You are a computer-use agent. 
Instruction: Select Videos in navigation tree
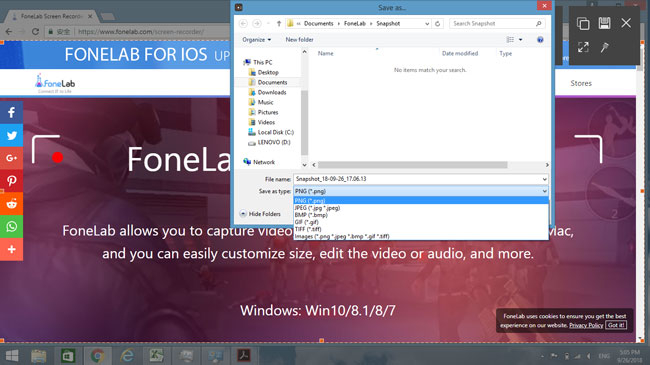point(266,122)
